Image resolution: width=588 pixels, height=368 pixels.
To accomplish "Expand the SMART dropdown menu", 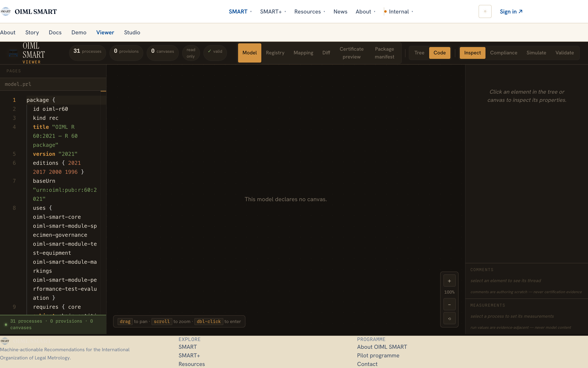I will [x=240, y=11].
